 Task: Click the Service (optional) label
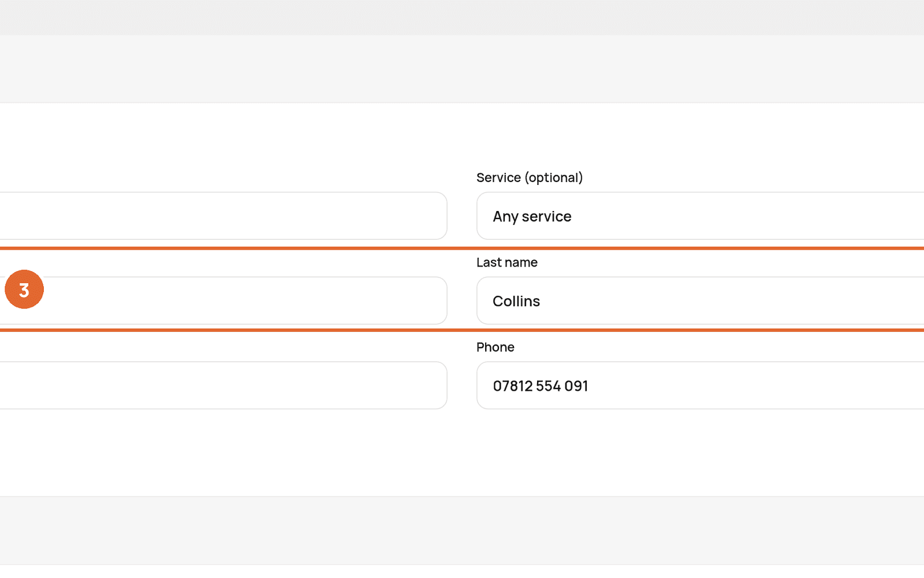click(530, 177)
